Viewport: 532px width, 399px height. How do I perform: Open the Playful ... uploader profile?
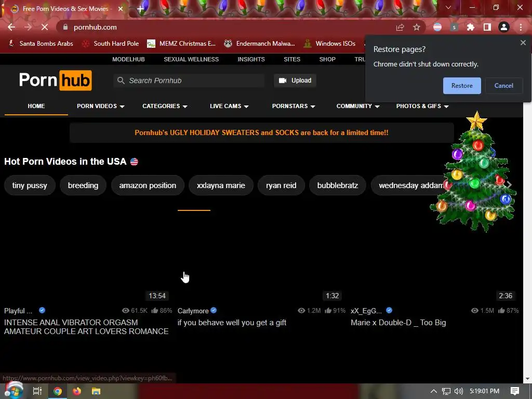coord(18,311)
